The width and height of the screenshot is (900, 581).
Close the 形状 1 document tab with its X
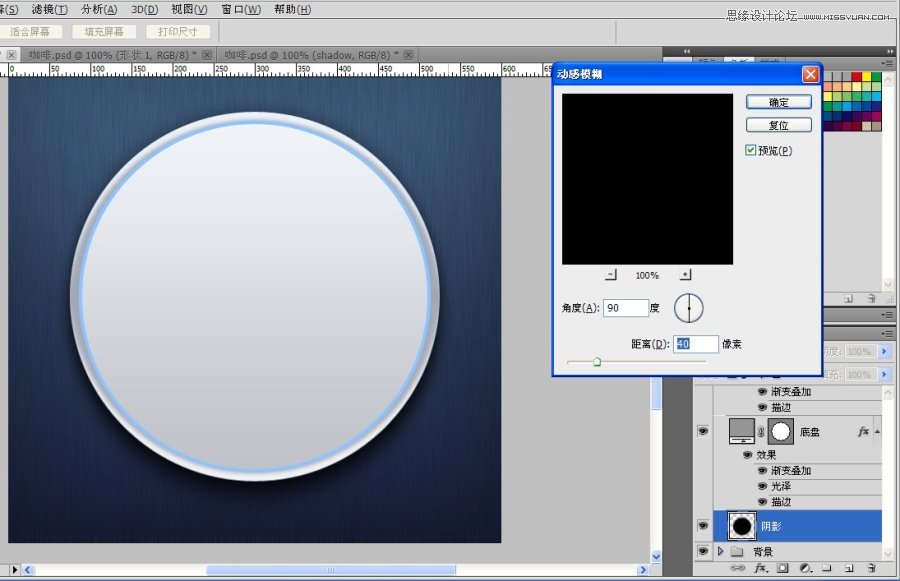pos(207,55)
